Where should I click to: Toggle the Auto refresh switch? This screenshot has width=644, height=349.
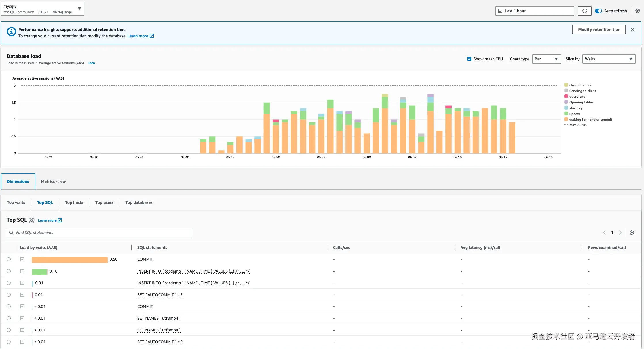coord(599,11)
